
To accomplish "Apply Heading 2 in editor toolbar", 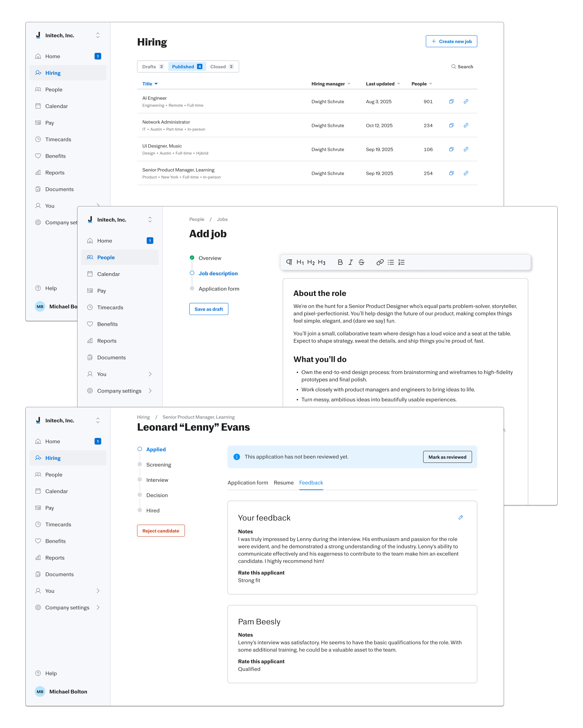I will [x=311, y=262].
